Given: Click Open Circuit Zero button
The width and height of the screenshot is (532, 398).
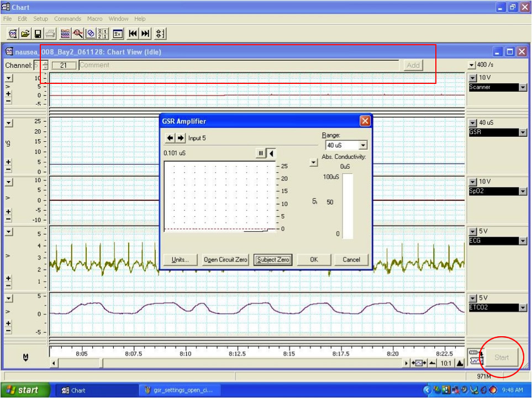Looking at the screenshot, I should (225, 259).
